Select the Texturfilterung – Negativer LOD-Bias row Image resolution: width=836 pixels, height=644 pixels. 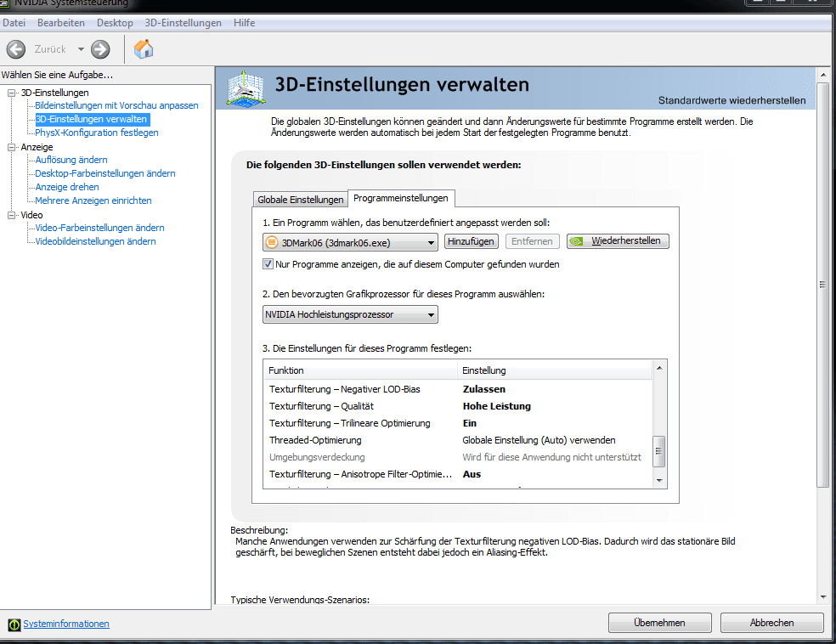coord(457,389)
